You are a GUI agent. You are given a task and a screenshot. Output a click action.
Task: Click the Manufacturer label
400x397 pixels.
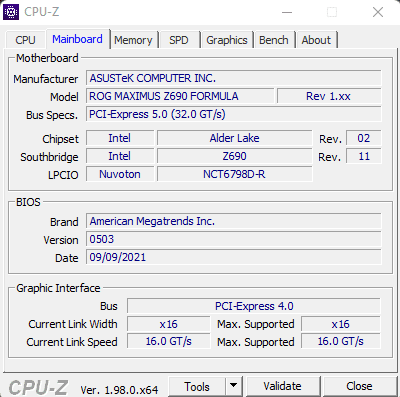point(46,79)
